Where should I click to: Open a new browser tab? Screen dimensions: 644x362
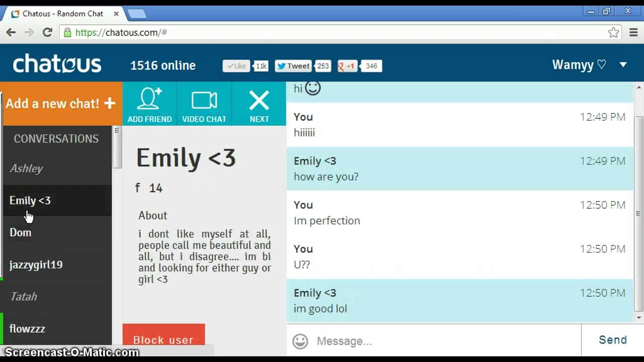(137, 14)
